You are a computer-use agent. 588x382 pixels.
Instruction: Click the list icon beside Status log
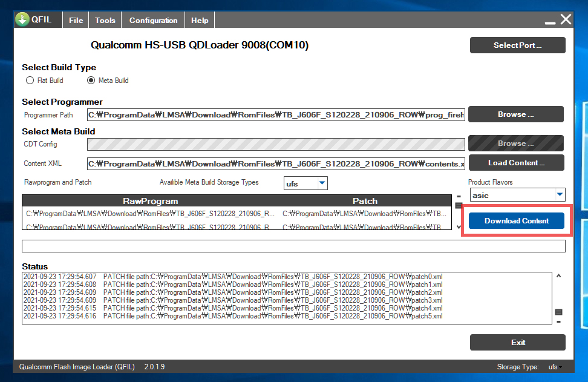tap(559, 312)
